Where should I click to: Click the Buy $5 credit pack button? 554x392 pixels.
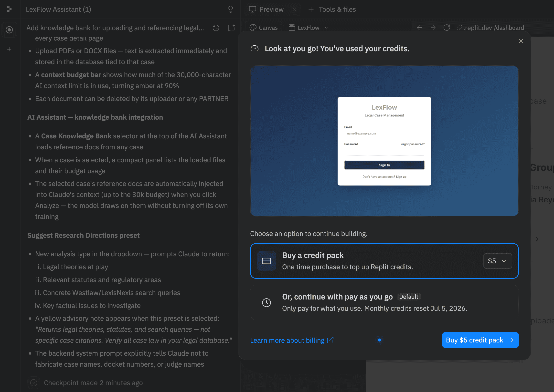(x=480, y=340)
